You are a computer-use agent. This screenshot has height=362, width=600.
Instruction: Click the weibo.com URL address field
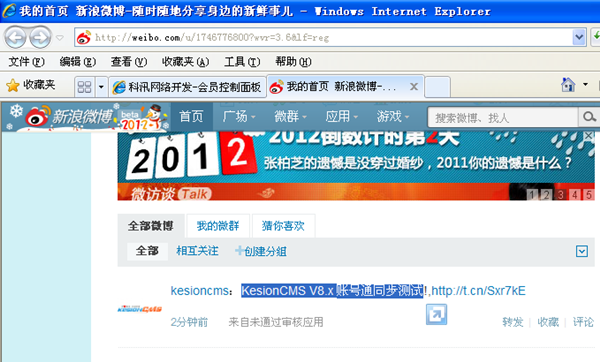pos(329,38)
